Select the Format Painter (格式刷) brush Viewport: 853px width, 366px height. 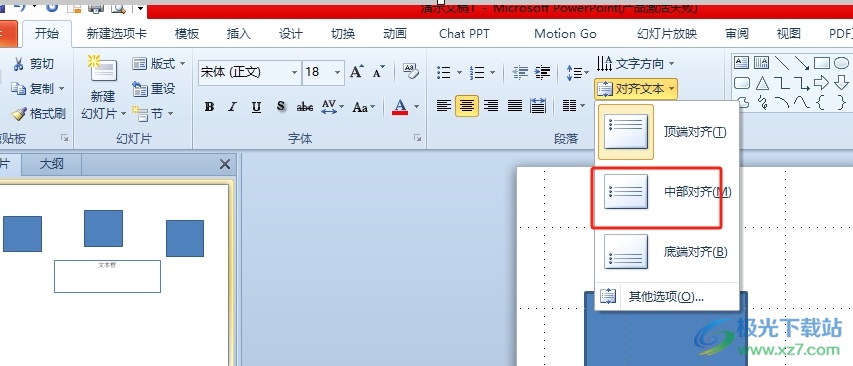[x=38, y=113]
